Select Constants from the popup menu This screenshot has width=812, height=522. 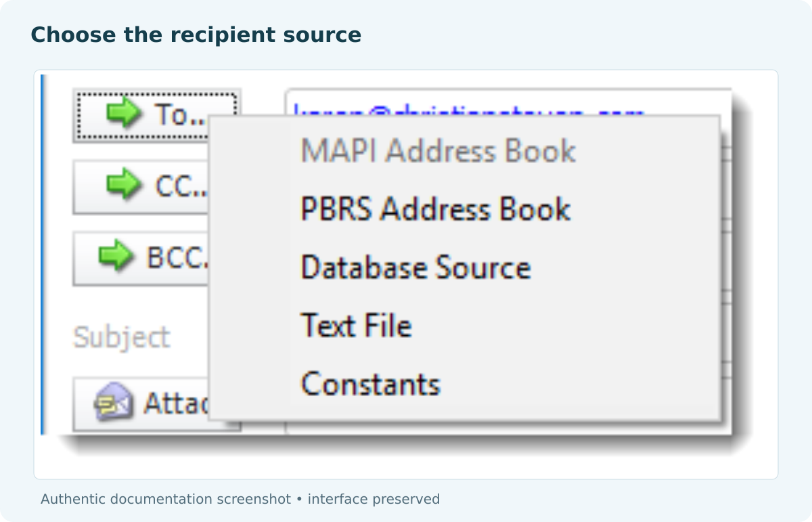coord(464,384)
